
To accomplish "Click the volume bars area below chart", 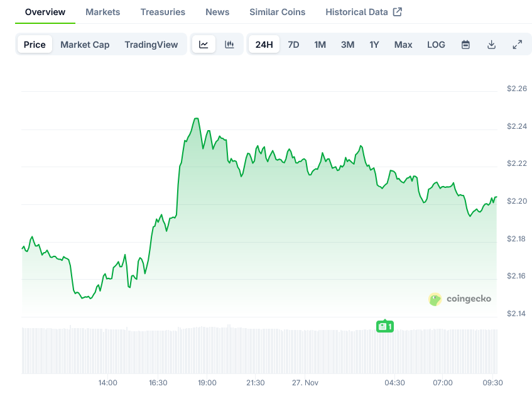I will pyautogui.click(x=251, y=351).
